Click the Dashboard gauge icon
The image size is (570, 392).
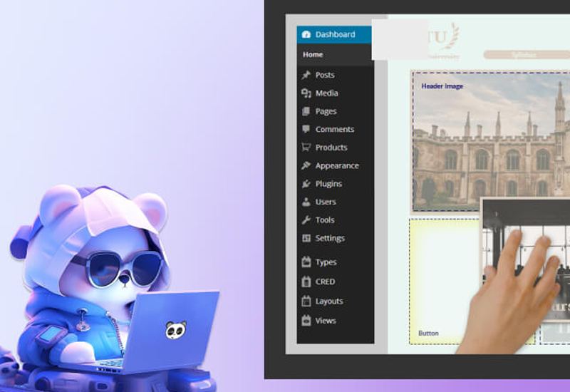coord(306,34)
